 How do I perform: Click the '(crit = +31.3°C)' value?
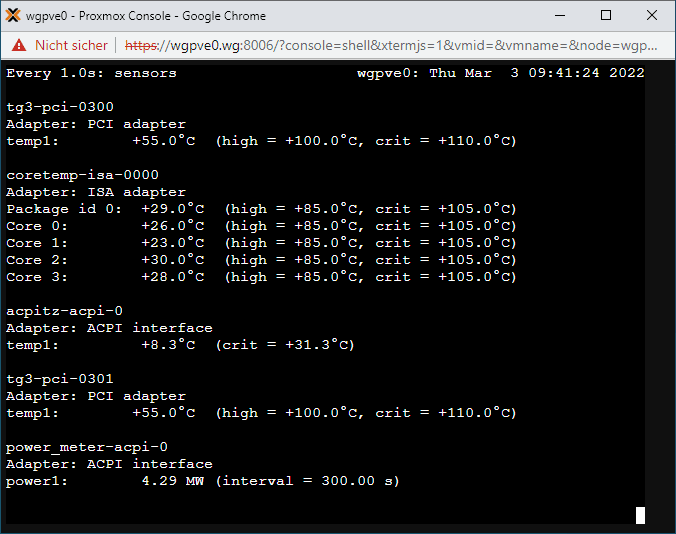click(x=285, y=345)
